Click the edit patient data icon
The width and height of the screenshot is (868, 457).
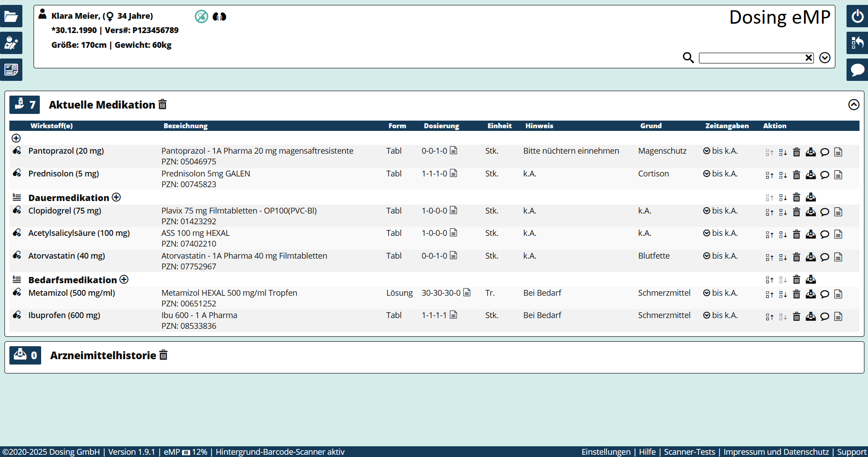click(11, 43)
